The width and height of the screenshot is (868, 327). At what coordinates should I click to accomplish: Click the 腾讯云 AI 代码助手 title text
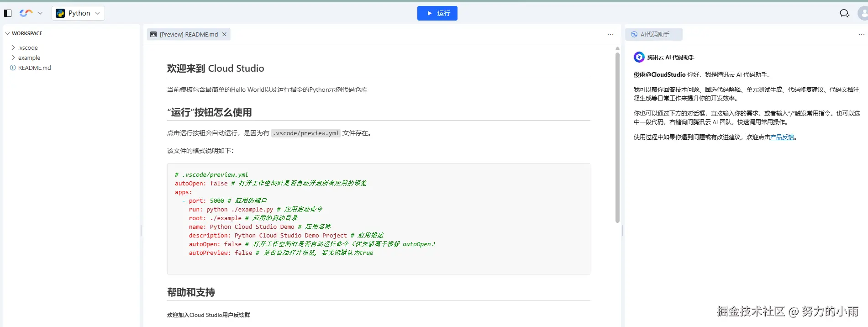671,57
